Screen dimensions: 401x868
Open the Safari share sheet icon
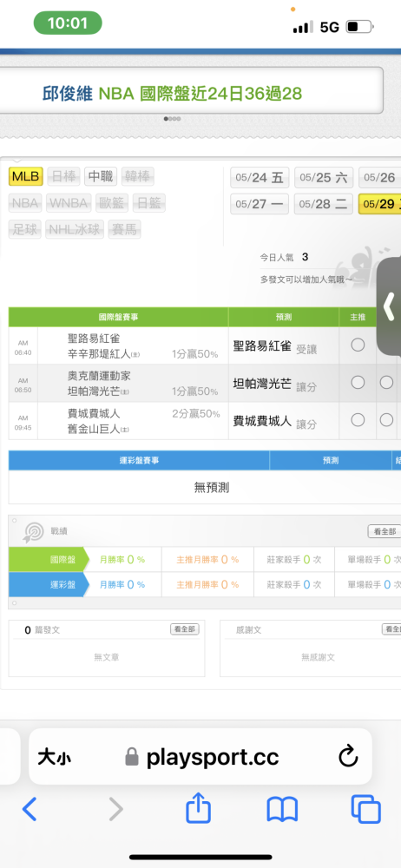pyautogui.click(x=198, y=808)
